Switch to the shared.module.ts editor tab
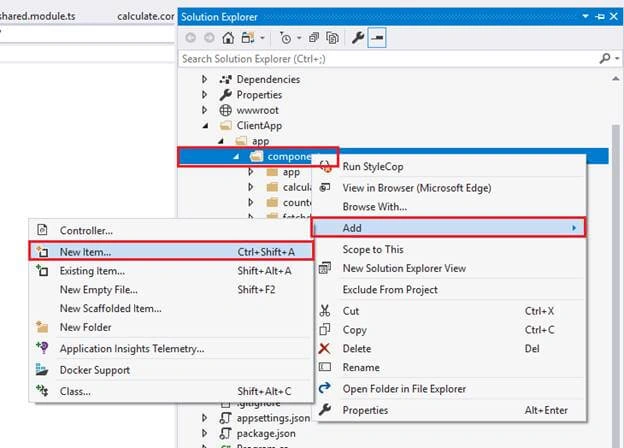624x448 pixels. click(x=37, y=16)
